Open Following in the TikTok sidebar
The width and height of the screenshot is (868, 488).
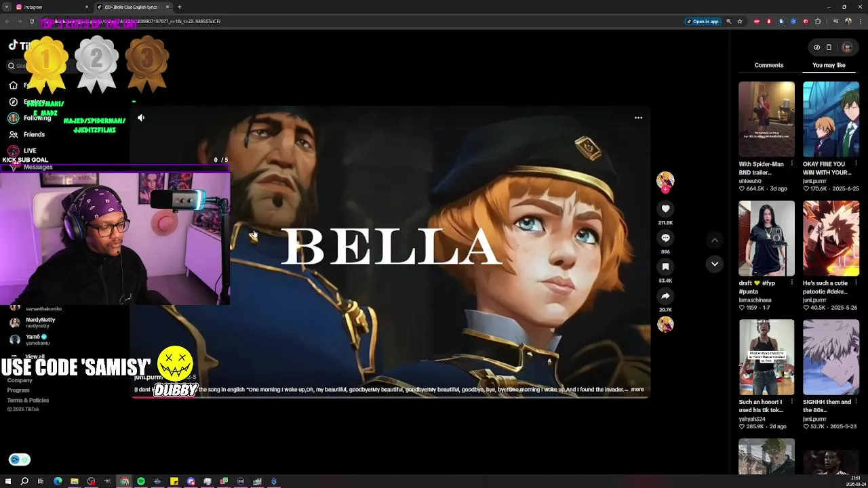[30, 118]
